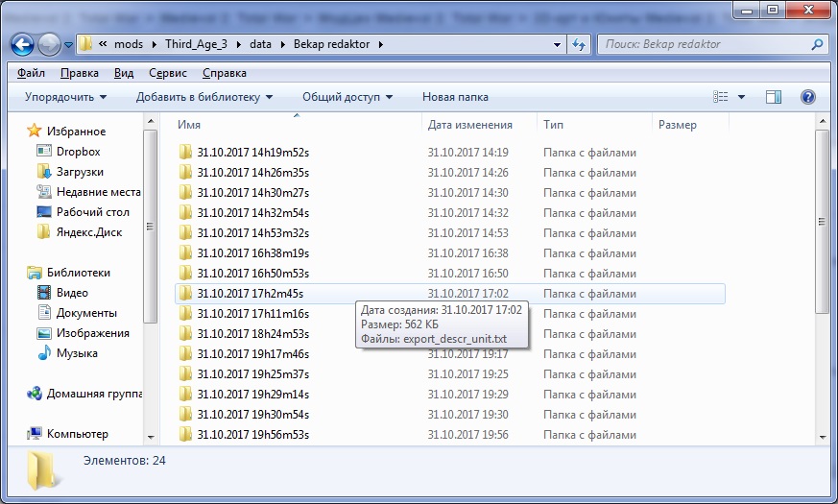Toggle the preview pane button
This screenshot has height=504, width=838.
(773, 97)
